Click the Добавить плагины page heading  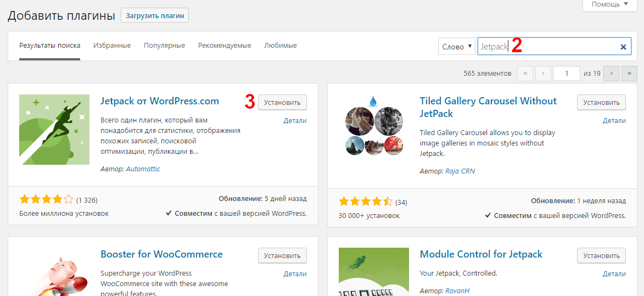point(61,15)
